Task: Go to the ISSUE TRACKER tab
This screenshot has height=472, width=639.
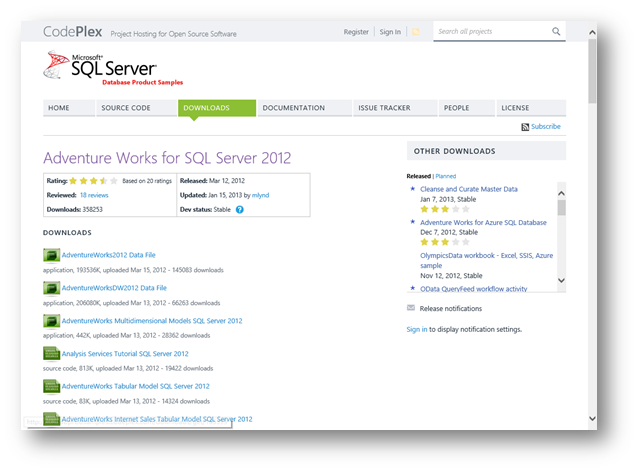Action: (x=395, y=108)
